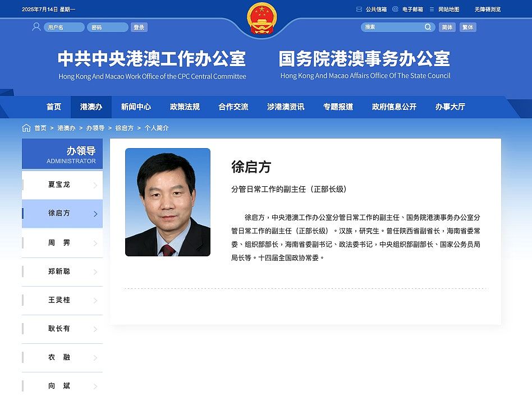Click the heading name 徐启方
The image size is (532, 396).
(251, 167)
